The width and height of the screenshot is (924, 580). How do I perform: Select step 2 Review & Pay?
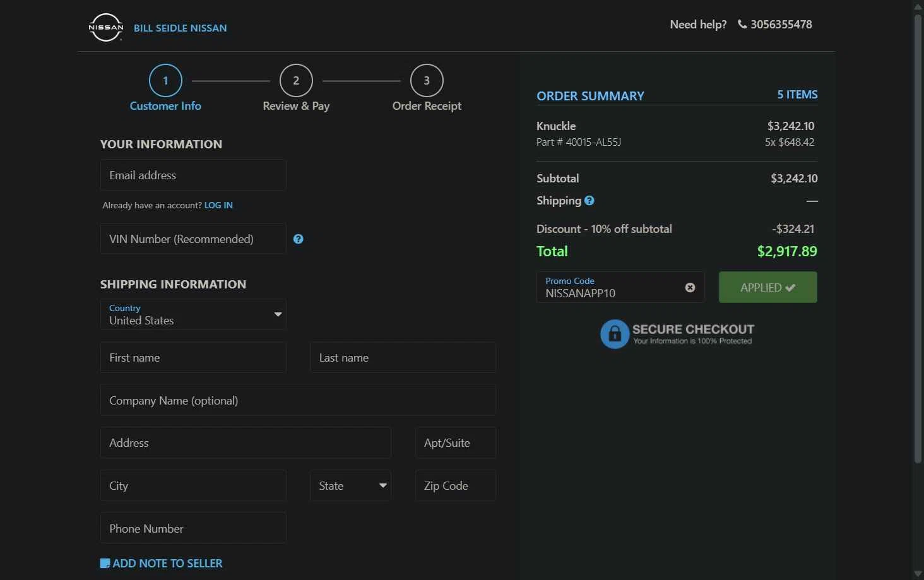[296, 88]
